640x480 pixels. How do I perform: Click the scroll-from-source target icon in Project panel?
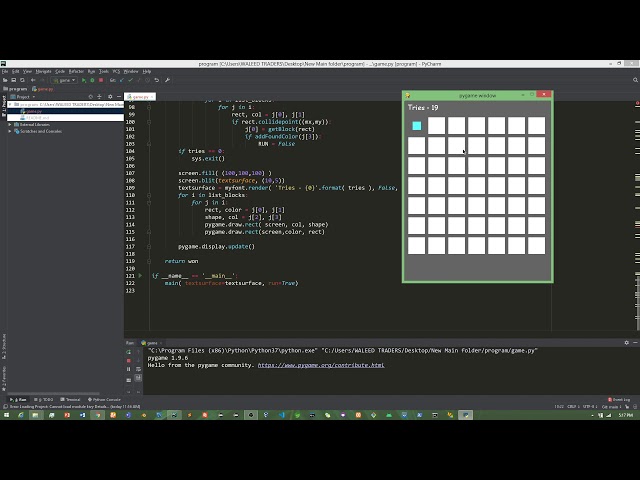pyautogui.click(x=91, y=97)
